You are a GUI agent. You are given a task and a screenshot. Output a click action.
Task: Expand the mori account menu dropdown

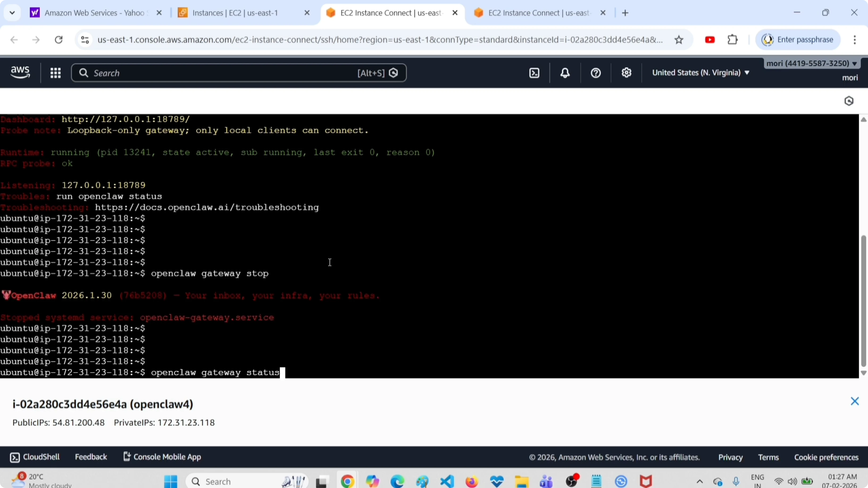pyautogui.click(x=812, y=63)
